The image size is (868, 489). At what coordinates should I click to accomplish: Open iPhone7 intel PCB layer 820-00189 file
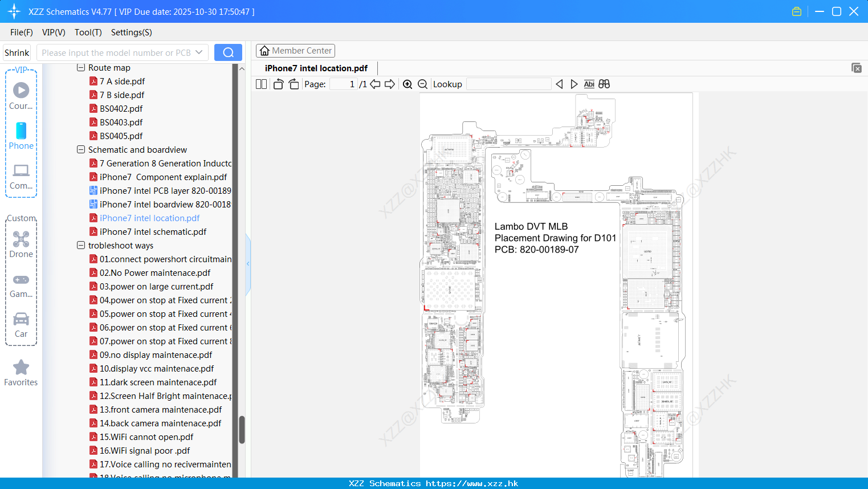(160, 191)
